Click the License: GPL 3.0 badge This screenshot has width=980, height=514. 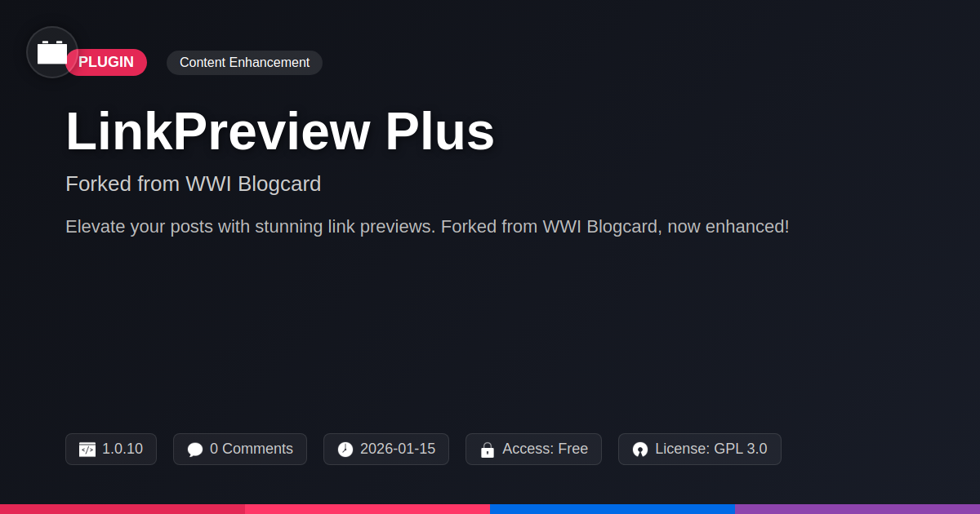[700, 450]
